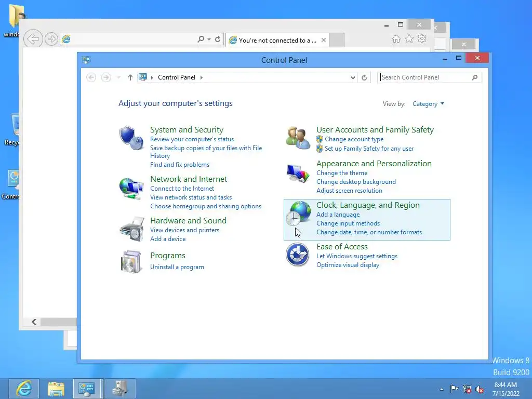Refresh the Control Panel address bar
The height and width of the screenshot is (399, 532).
364,77
